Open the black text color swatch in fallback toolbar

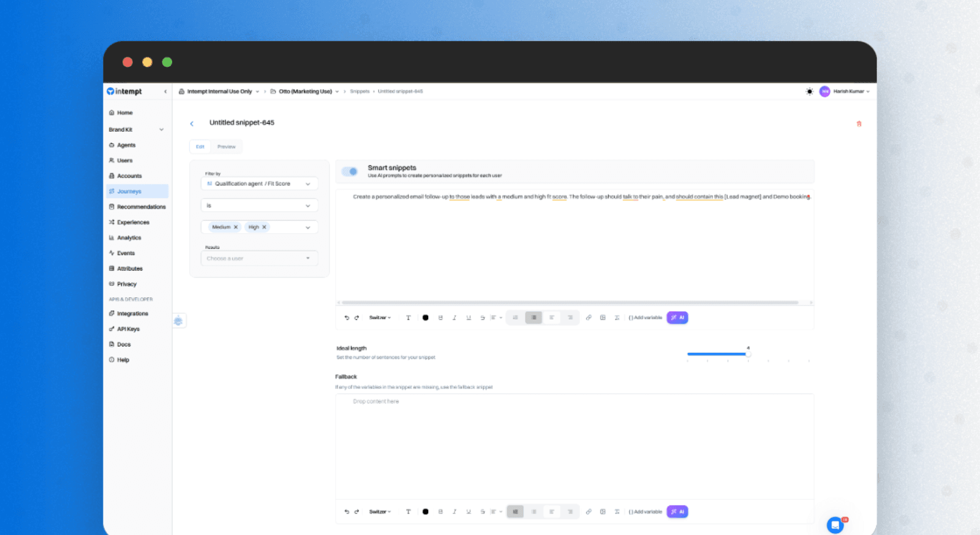pos(425,512)
